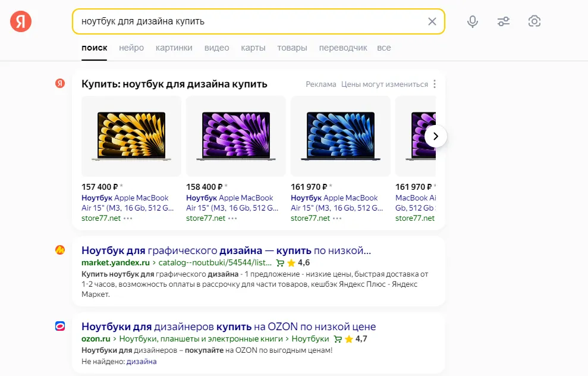Open store77.net link under 157 400 ₽ item
This screenshot has width=588, height=376.
click(x=101, y=218)
